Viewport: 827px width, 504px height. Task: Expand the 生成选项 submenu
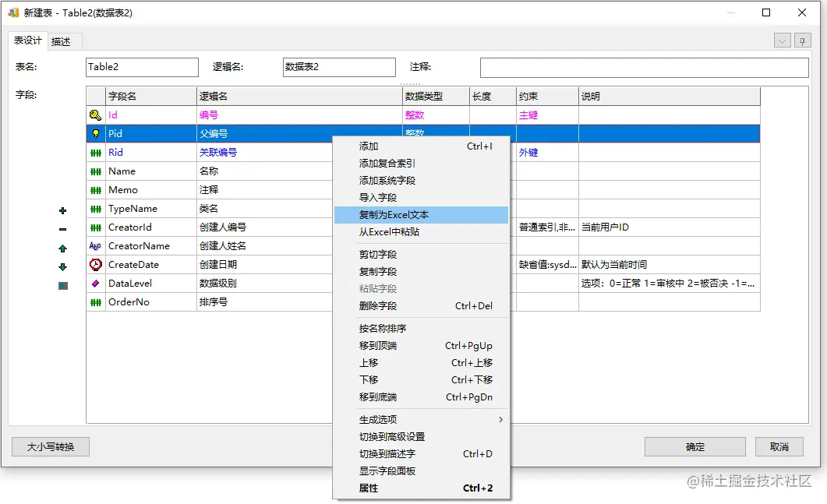click(422, 420)
